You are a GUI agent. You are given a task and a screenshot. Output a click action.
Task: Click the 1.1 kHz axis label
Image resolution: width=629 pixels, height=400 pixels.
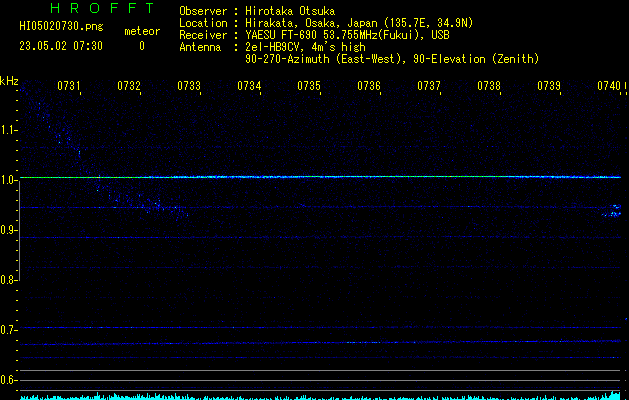pyautogui.click(x=8, y=130)
